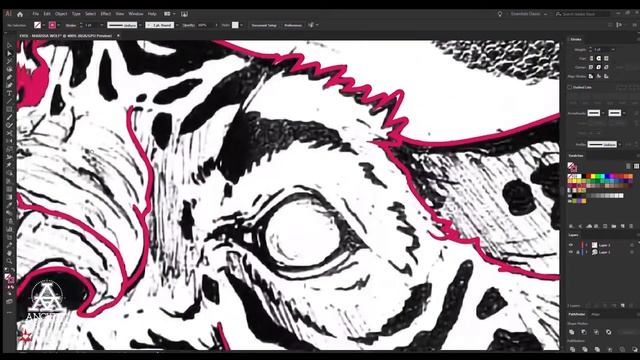Open the stroke weight dropdown in control bar

click(101, 25)
